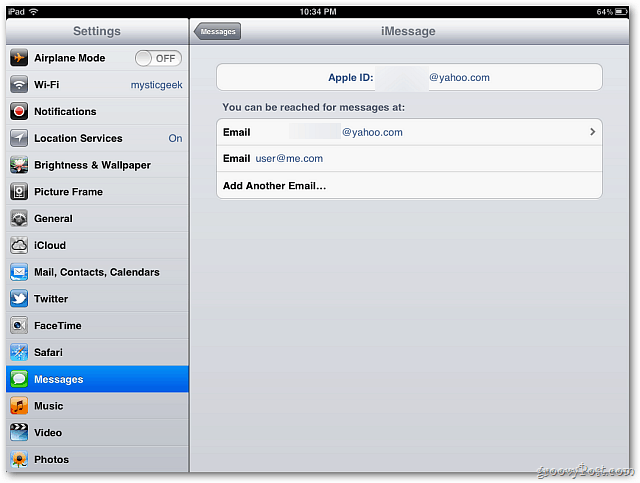Open Picture Frame settings

pyautogui.click(x=97, y=191)
